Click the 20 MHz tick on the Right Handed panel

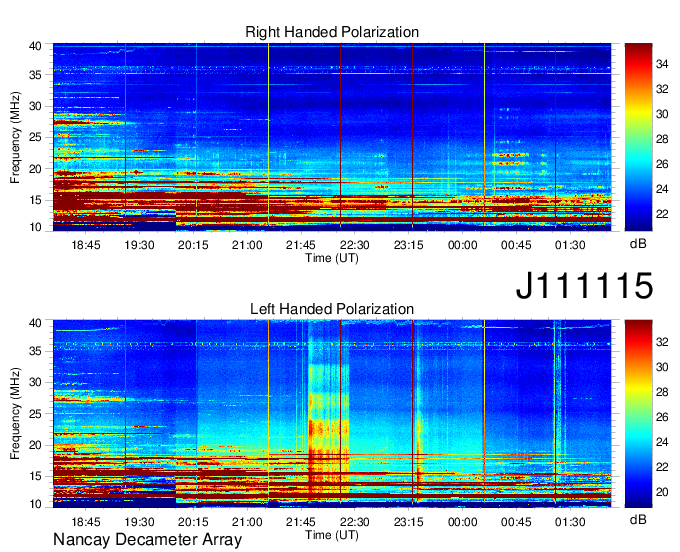(35, 169)
